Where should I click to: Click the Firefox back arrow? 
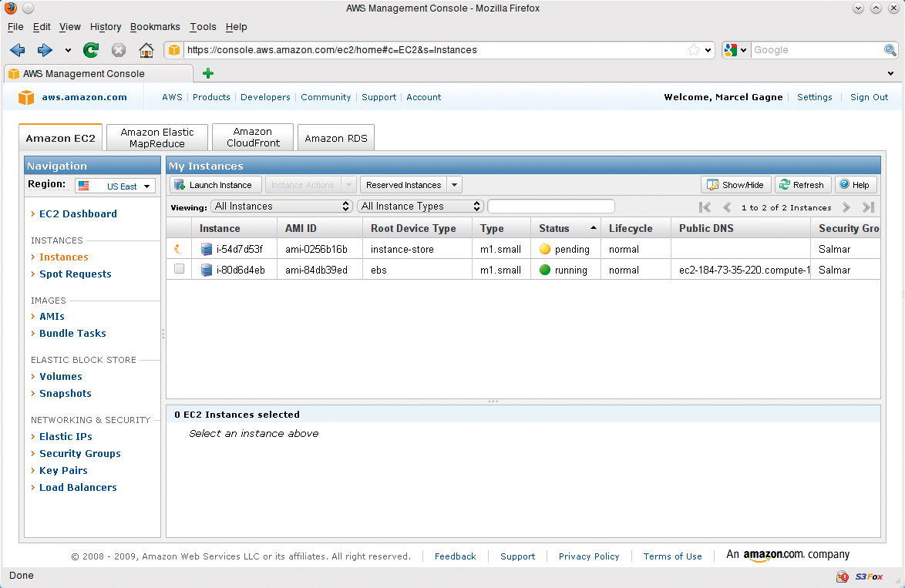17,50
